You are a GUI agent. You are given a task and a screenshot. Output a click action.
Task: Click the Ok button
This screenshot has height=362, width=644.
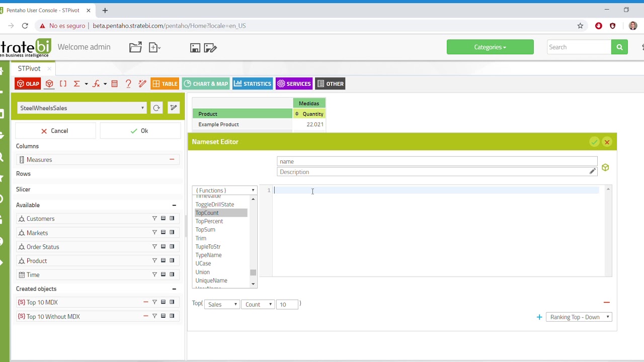click(x=140, y=131)
